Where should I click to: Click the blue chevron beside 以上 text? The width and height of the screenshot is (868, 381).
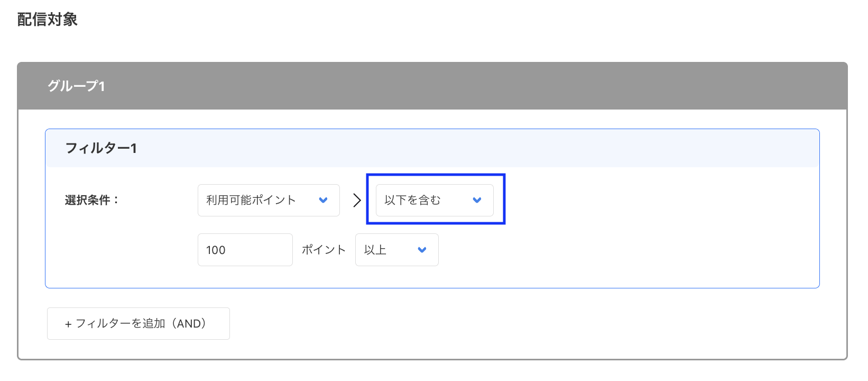(x=421, y=249)
